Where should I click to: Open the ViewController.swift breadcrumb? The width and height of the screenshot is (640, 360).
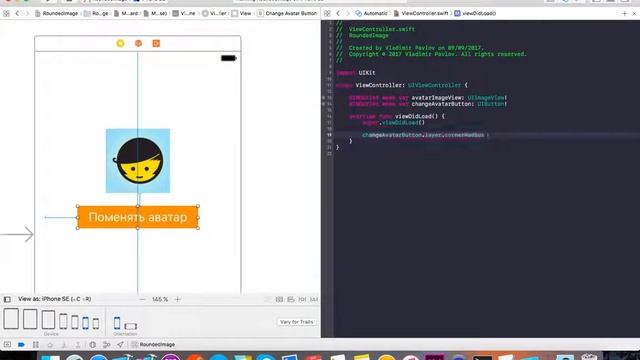(x=421, y=13)
